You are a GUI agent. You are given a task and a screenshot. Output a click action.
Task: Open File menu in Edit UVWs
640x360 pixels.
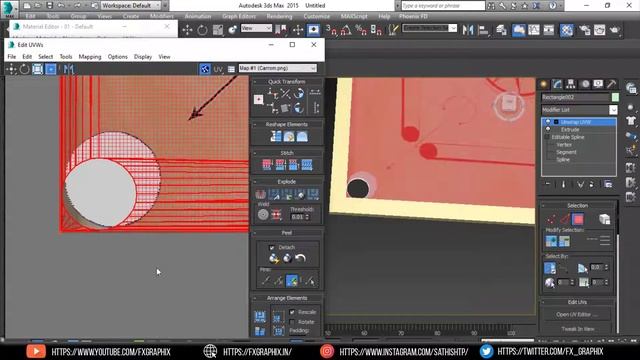pos(12,57)
